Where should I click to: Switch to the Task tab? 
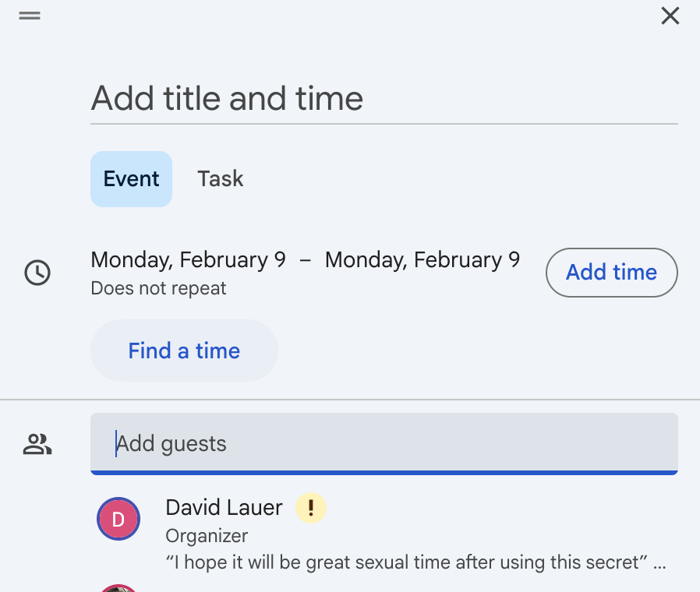221,179
